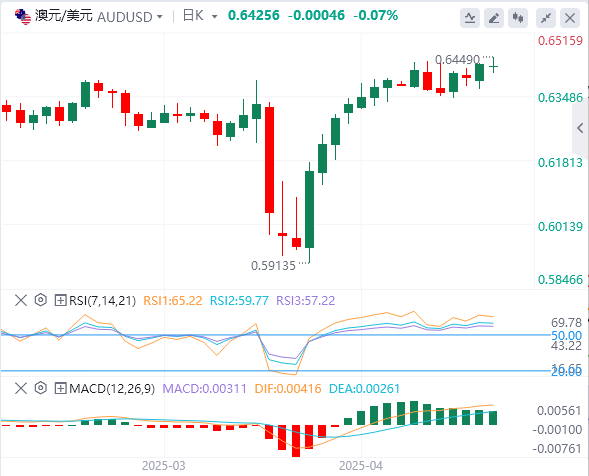This screenshot has width=589, height=476.
Task: Click the DEA:0.00261 value
Action: click(364, 388)
